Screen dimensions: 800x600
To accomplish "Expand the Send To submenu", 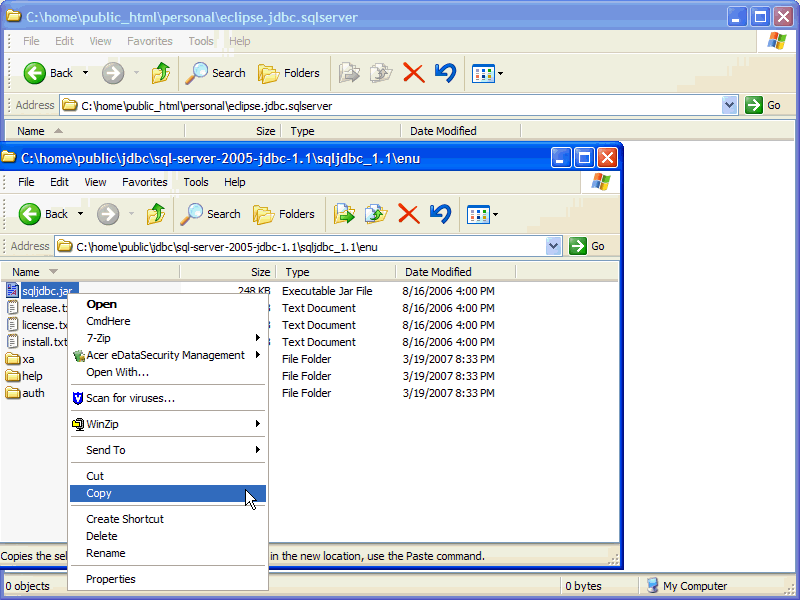I will (165, 450).
